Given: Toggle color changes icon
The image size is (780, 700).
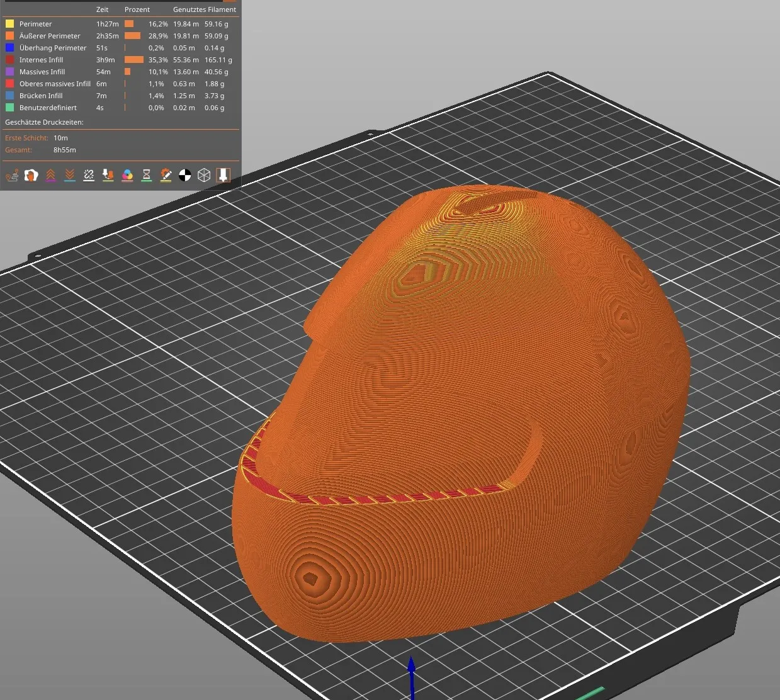Looking at the screenshot, I should [x=127, y=175].
